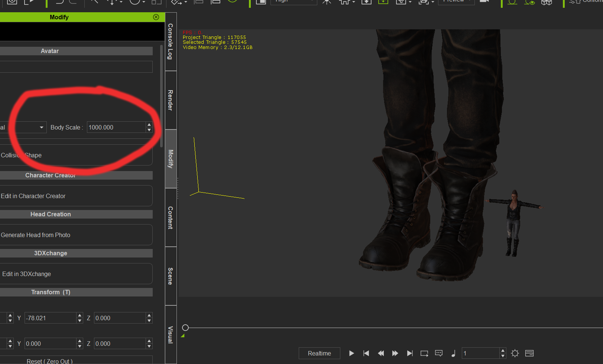603x364 pixels.
Task: Open the Scene side tab
Action: coord(171,276)
